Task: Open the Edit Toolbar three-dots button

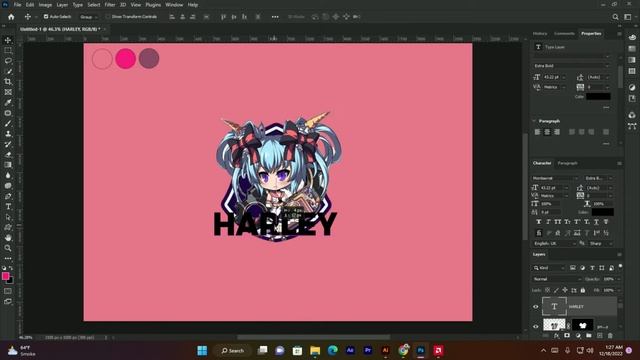Action: [x=8, y=258]
